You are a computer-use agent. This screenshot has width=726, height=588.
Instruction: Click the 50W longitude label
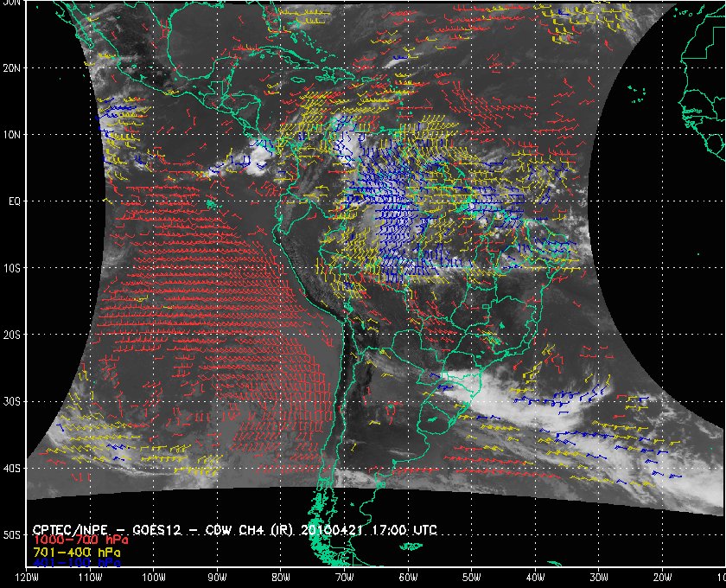[471, 577]
